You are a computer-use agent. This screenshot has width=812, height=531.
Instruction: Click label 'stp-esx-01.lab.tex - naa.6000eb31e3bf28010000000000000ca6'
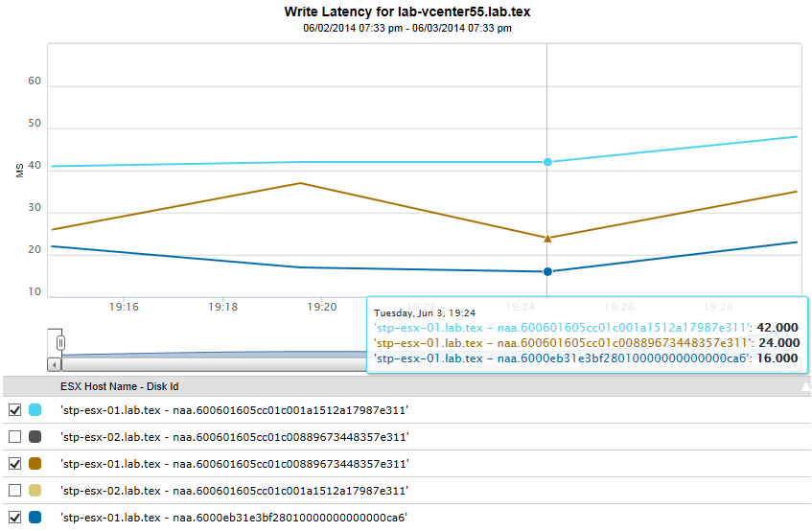[234, 518]
